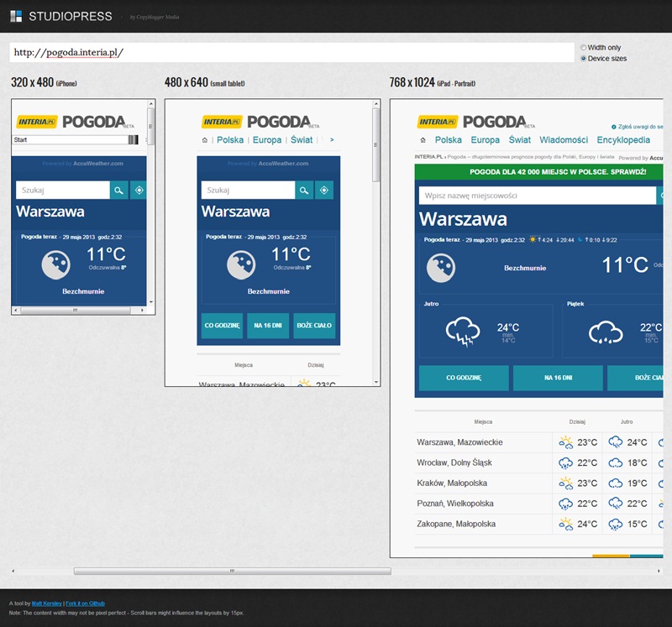
Task: Click the iPhone preview scroll-down arrow
Action: (151, 302)
